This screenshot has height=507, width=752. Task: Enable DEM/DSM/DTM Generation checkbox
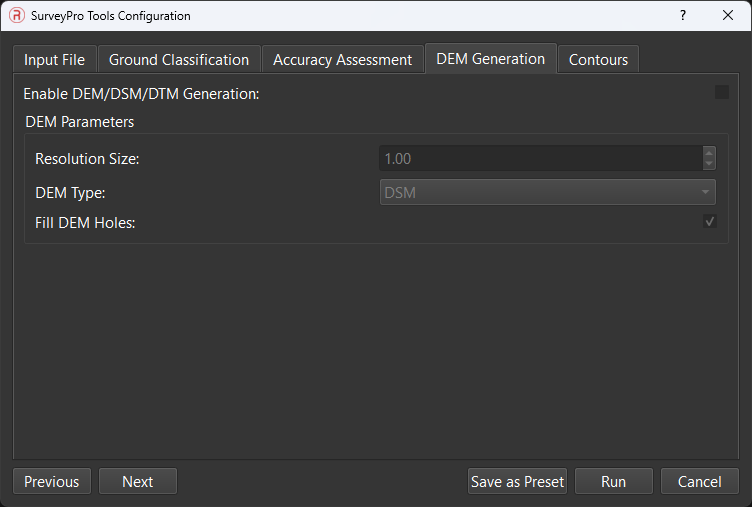(722, 93)
